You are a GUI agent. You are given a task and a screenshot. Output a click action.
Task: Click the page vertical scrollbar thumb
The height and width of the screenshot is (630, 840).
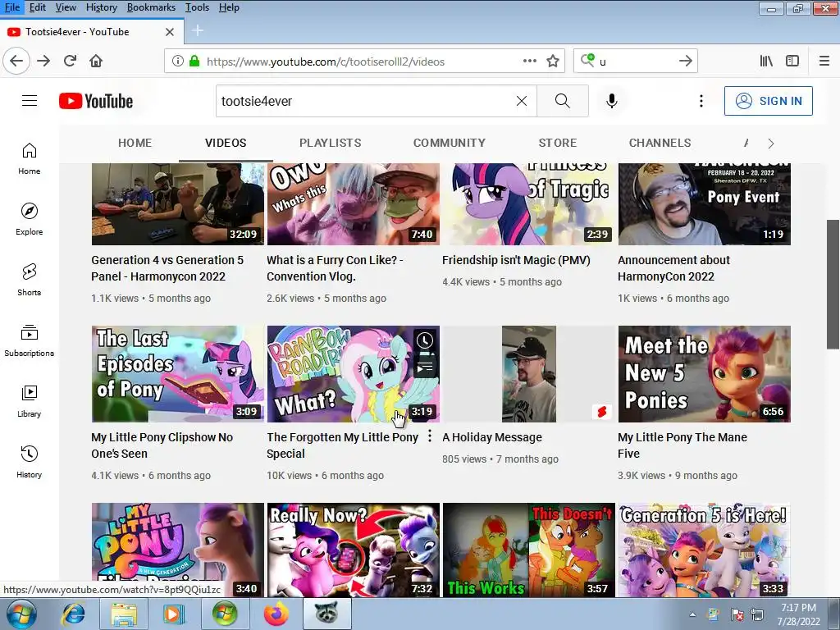[x=833, y=284]
